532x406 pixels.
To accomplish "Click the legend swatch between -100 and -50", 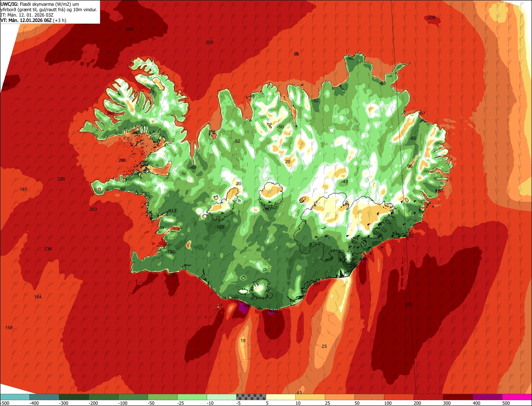I will (x=133, y=396).
